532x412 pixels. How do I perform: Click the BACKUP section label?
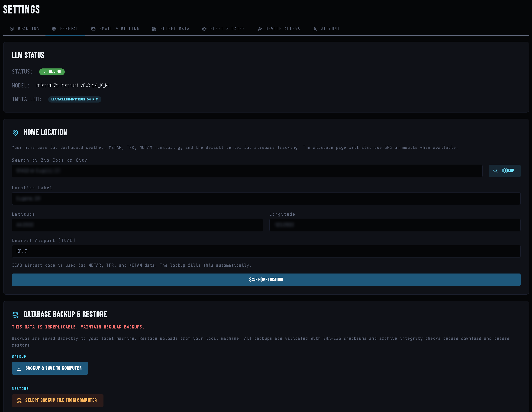(x=19, y=357)
